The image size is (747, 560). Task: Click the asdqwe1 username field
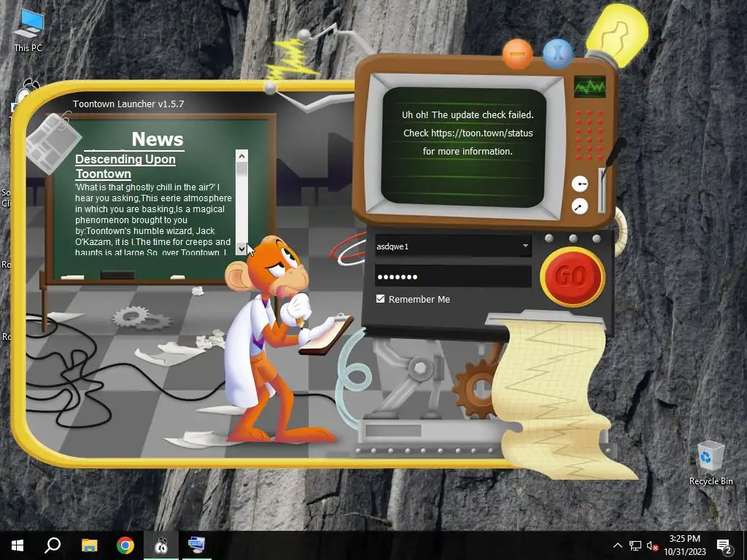coord(453,246)
